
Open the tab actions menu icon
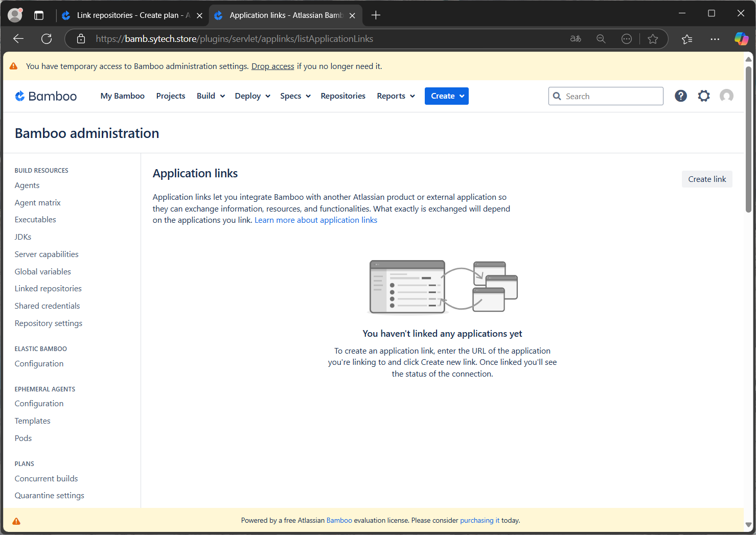pyautogui.click(x=39, y=15)
